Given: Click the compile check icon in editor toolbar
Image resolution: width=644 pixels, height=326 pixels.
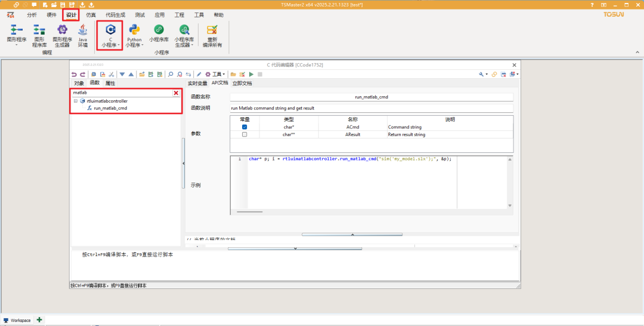Looking at the screenshot, I should pyautogui.click(x=242, y=75).
